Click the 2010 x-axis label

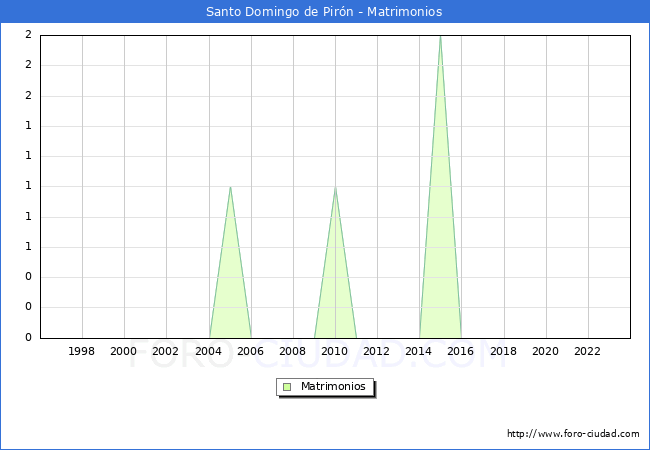click(335, 351)
